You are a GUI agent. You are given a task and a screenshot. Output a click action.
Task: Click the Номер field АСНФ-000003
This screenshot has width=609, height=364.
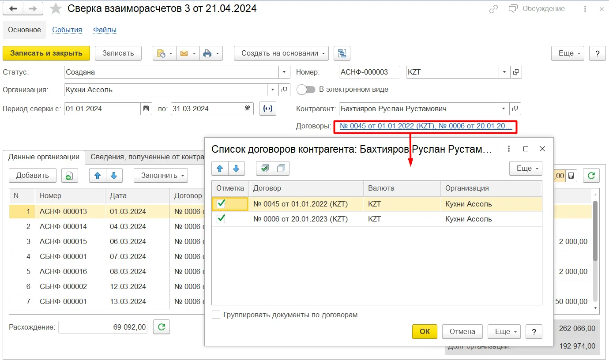pos(370,72)
